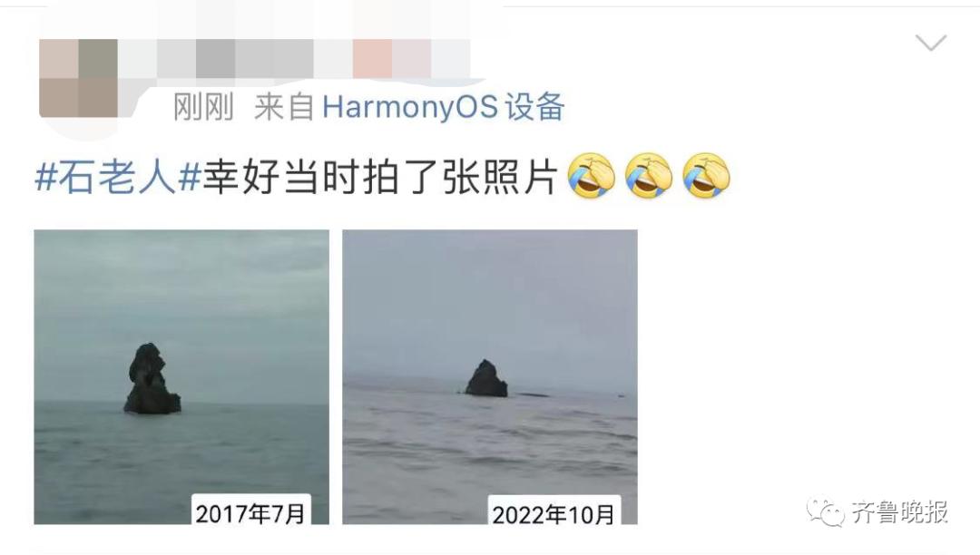Click the 齐鲁晚报 watermark text
This screenshot has height=555, width=980.
(900, 511)
